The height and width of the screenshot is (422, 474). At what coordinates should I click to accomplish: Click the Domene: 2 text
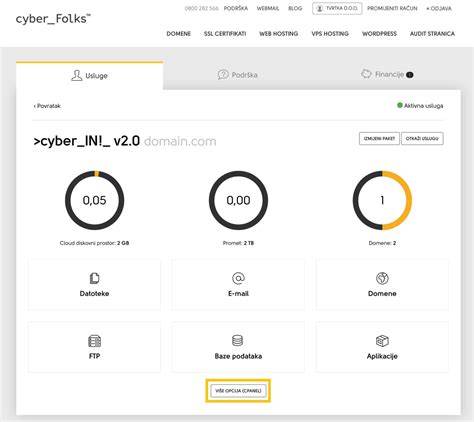click(382, 243)
